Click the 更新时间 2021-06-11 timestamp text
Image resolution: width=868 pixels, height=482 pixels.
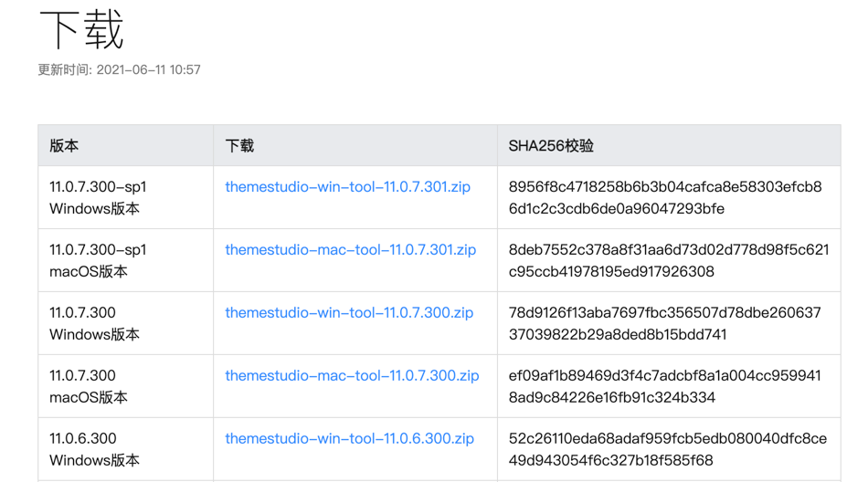119,69
